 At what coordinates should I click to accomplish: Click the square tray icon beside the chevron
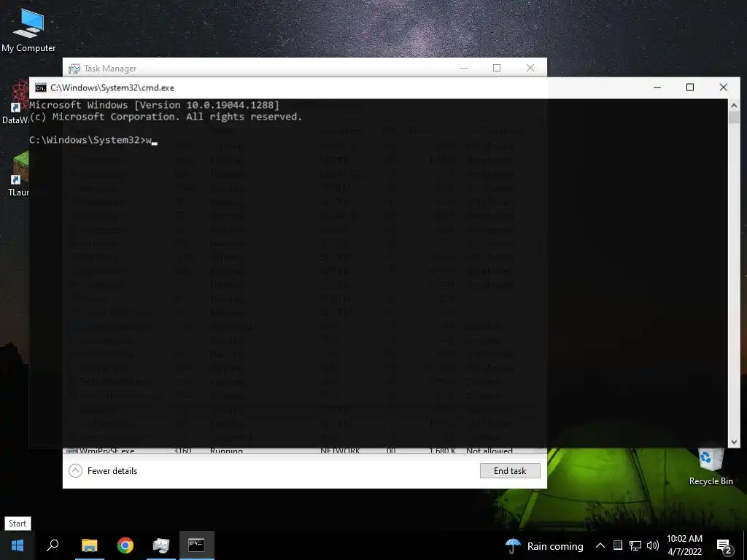(x=617, y=545)
